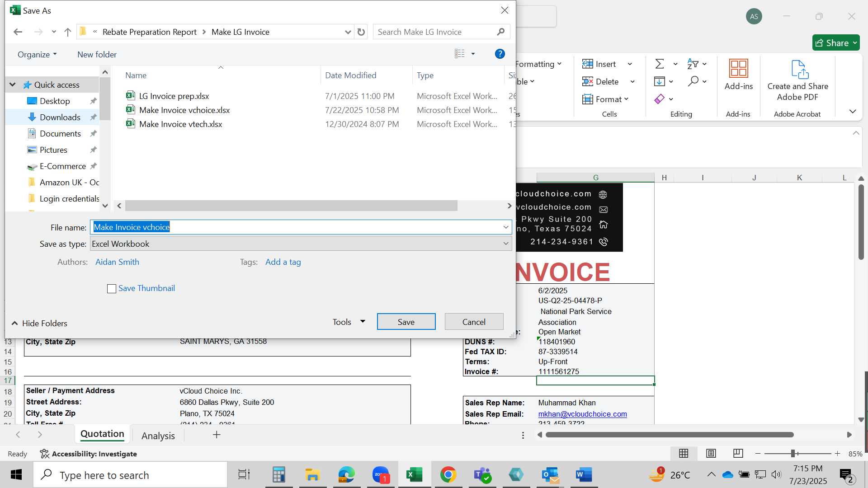Expand the Share button options

[x=855, y=43]
